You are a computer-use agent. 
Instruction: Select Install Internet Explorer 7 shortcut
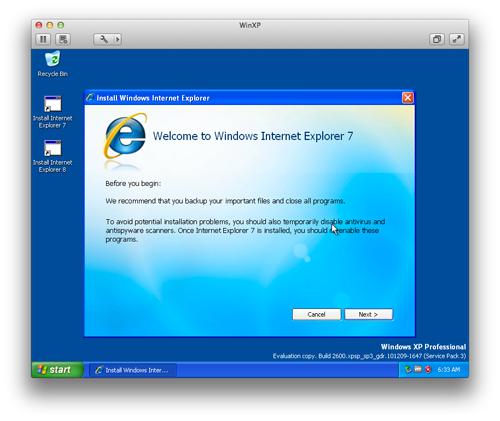coord(52,112)
